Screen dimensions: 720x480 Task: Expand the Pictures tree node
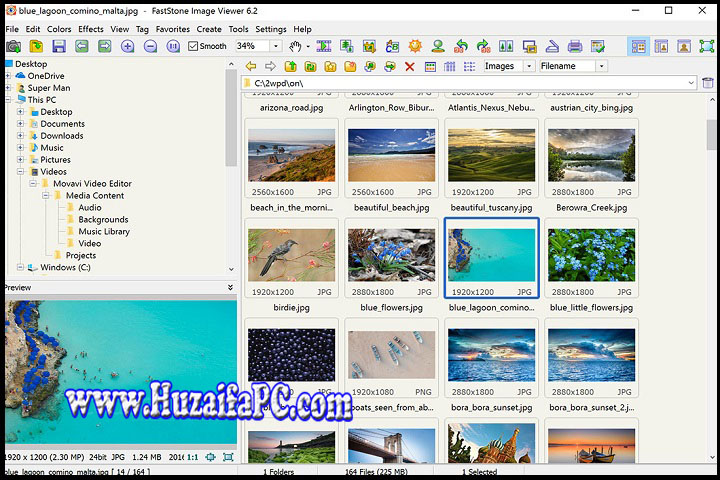[20, 159]
